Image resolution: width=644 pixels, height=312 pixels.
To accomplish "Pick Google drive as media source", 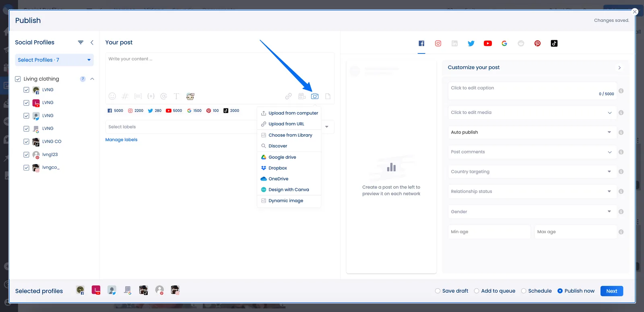I will coord(289,157).
